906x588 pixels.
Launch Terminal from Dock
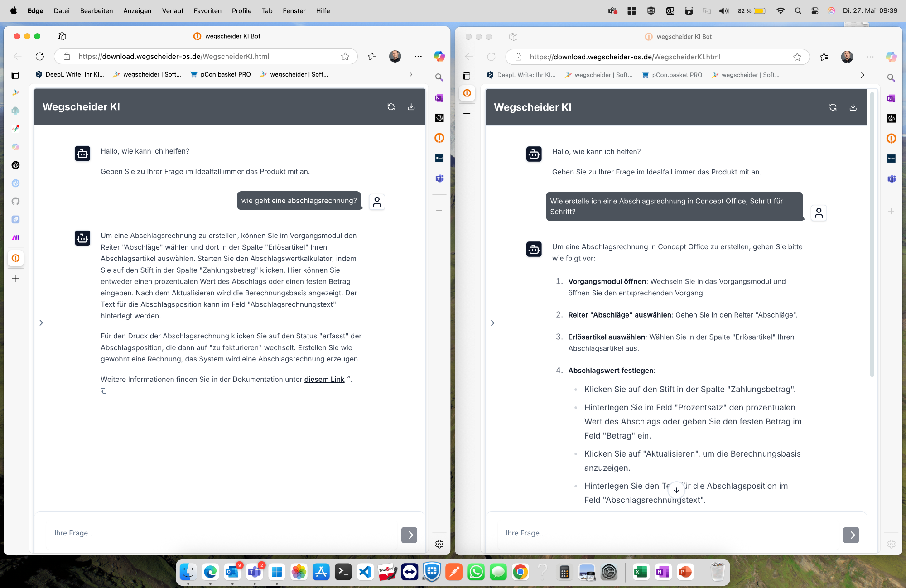pyautogui.click(x=343, y=572)
